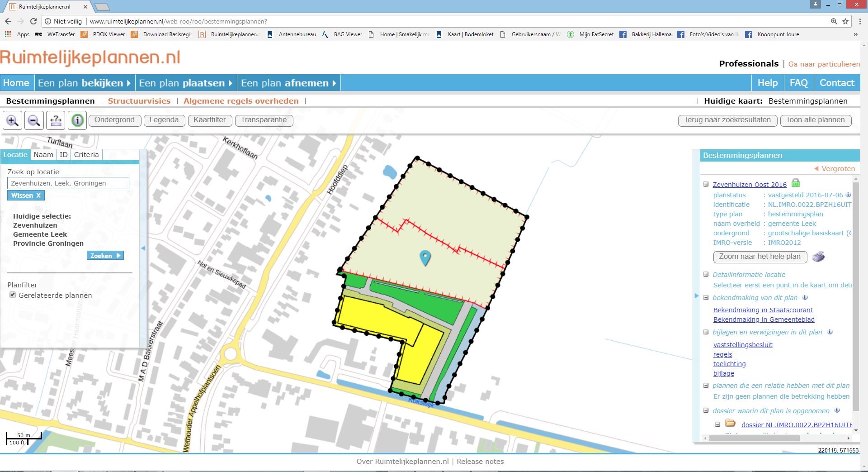Viewport: 868px width, 472px height.
Task: Click the Wissen X button
Action: 26,195
